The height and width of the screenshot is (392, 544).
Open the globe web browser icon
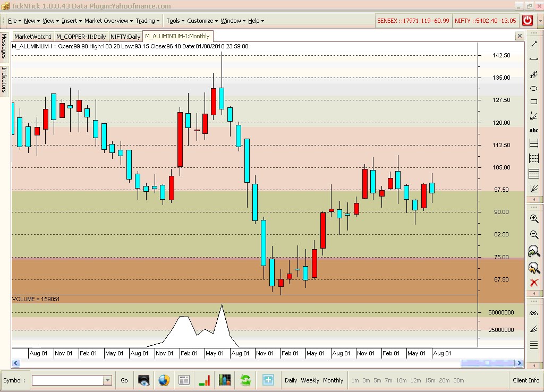164,380
